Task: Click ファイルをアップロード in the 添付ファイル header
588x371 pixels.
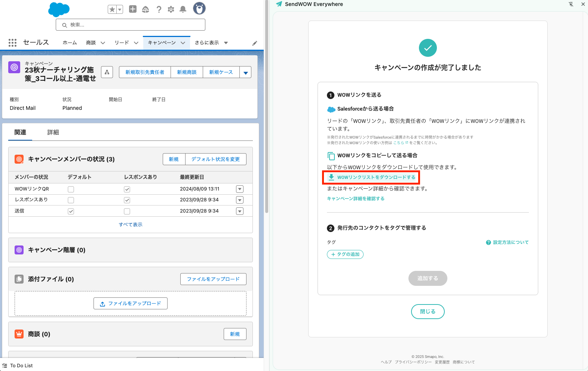Action: 213,279
